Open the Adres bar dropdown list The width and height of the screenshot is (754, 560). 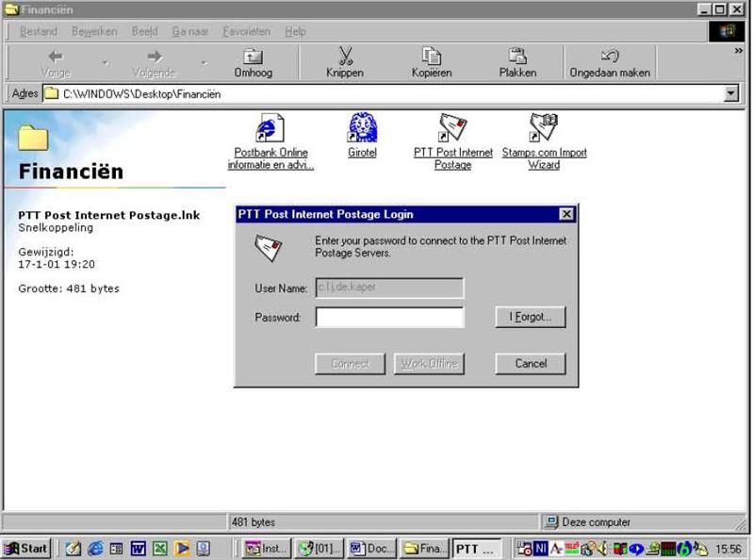tap(731, 93)
